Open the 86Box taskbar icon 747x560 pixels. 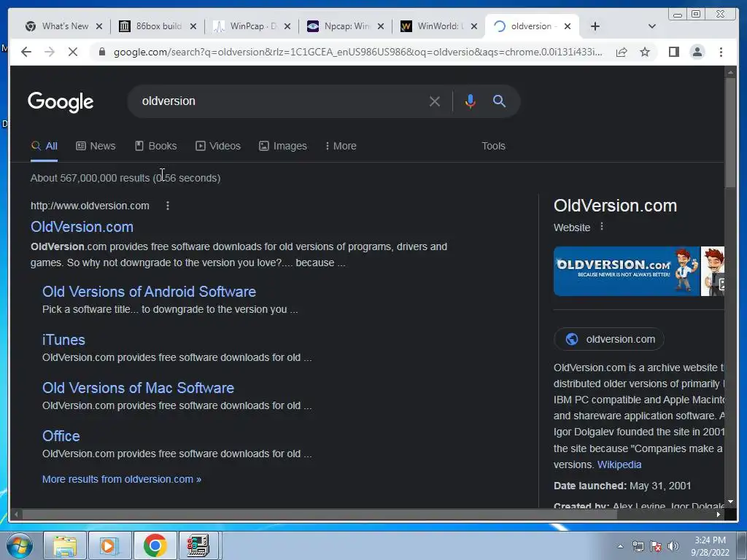(198, 545)
